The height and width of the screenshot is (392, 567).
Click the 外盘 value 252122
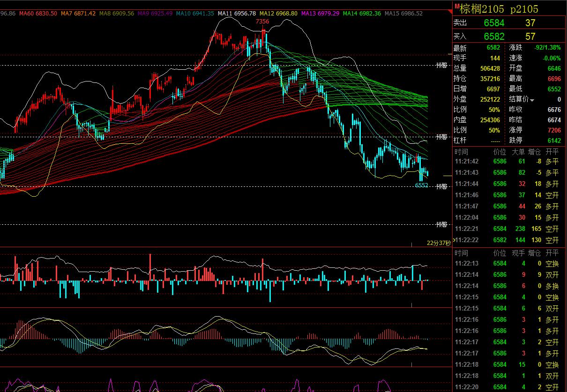point(490,99)
